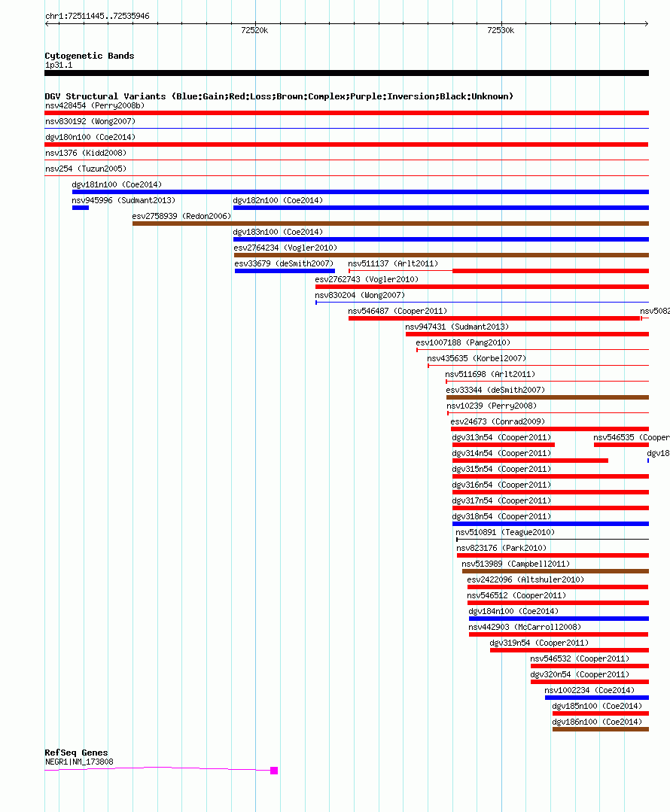Click the blue dgv318n54 gain bar
The width and height of the screenshot is (670, 812).
point(550,524)
